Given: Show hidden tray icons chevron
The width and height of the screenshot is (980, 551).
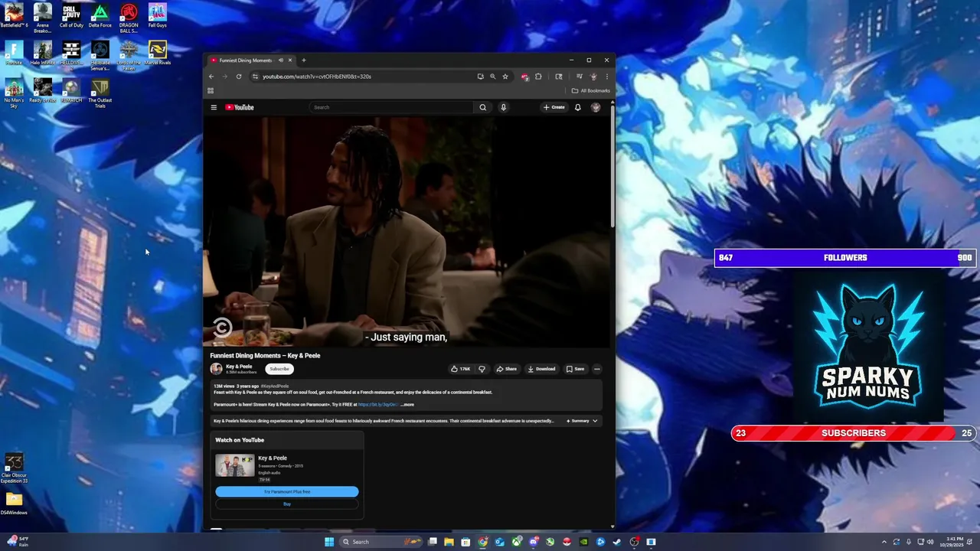Looking at the screenshot, I should coord(884,542).
